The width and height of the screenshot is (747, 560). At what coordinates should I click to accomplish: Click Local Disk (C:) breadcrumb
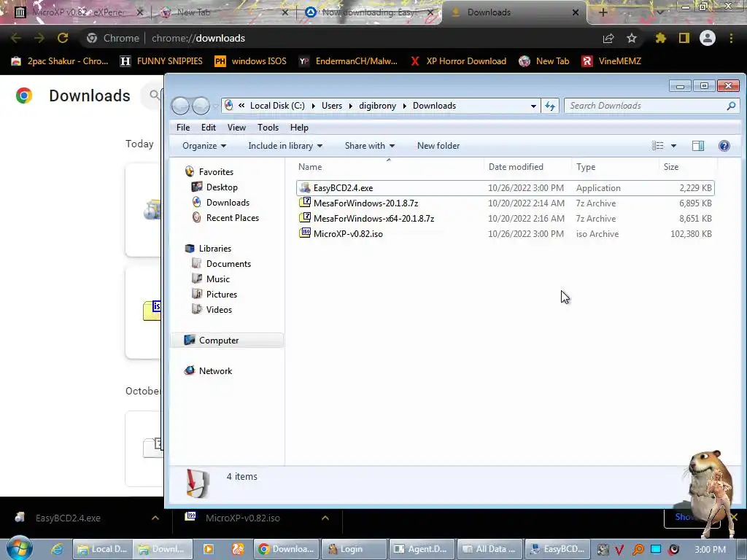(x=277, y=106)
